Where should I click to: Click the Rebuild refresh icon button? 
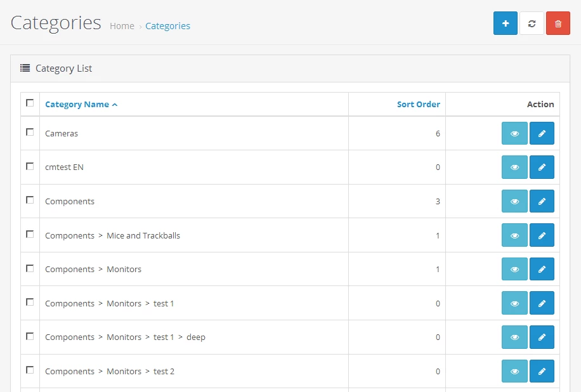pos(532,23)
